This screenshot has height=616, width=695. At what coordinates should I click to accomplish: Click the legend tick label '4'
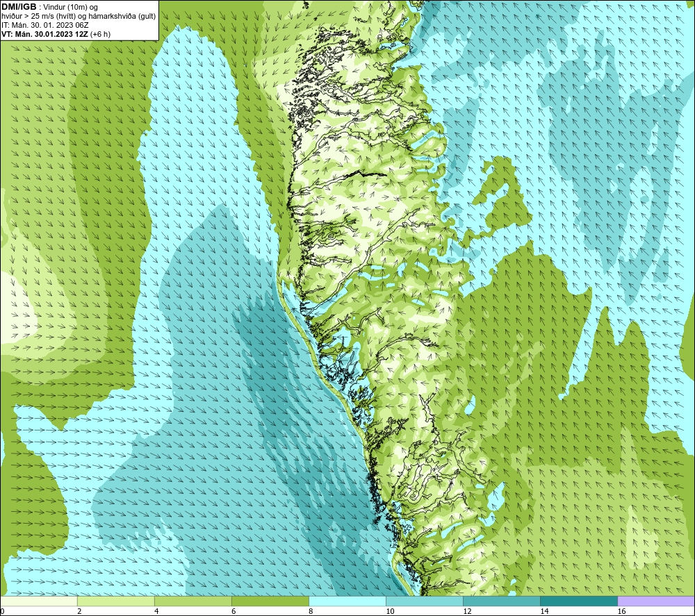tap(156, 612)
